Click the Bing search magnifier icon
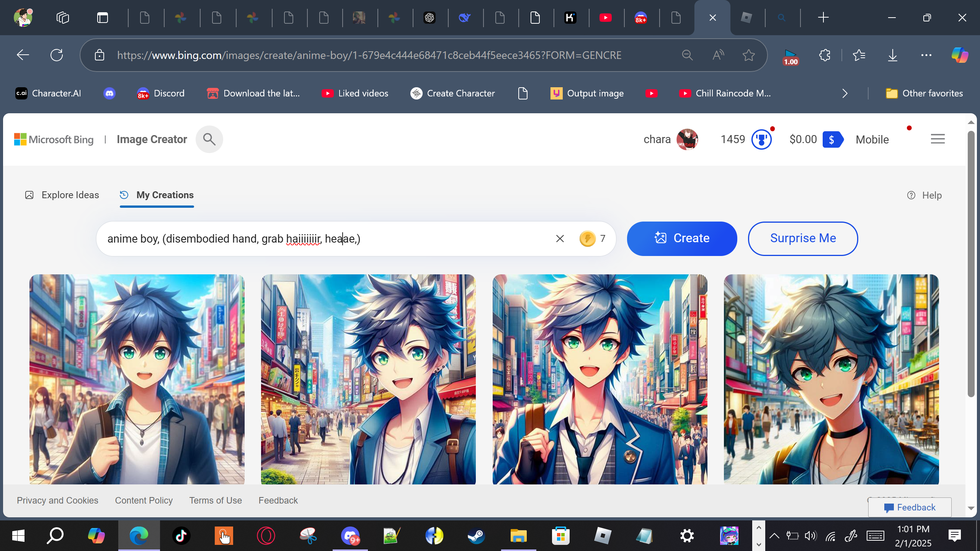Image resolution: width=980 pixels, height=551 pixels. coord(209,139)
